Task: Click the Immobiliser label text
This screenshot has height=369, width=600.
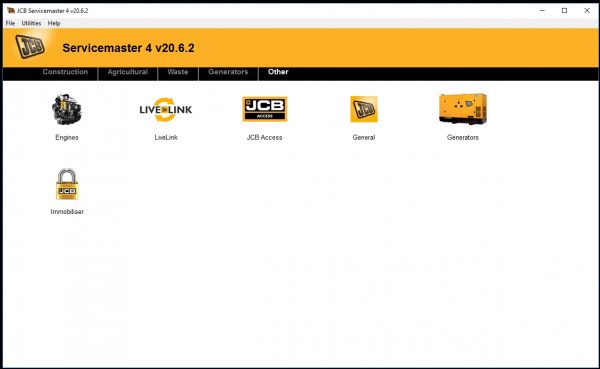Action: pyautogui.click(x=67, y=212)
